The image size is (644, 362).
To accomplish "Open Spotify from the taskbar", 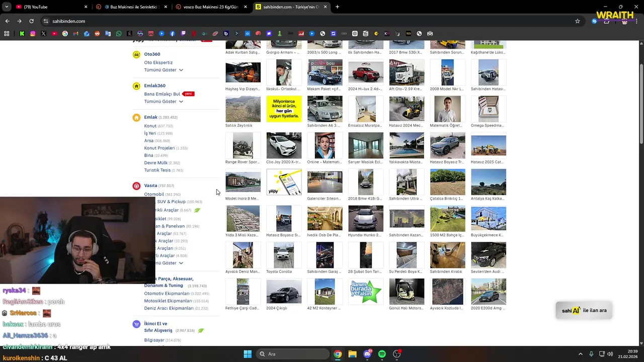I will (382, 354).
